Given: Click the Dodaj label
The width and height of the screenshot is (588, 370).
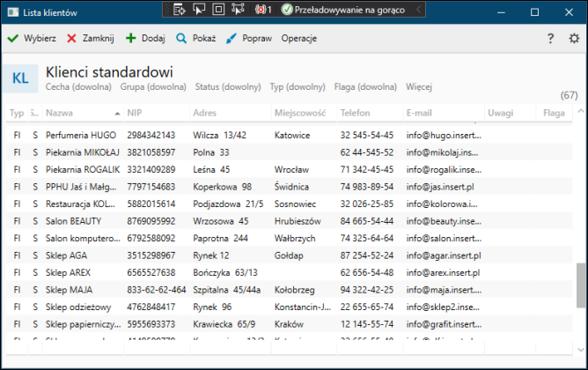Looking at the screenshot, I should 153,38.
